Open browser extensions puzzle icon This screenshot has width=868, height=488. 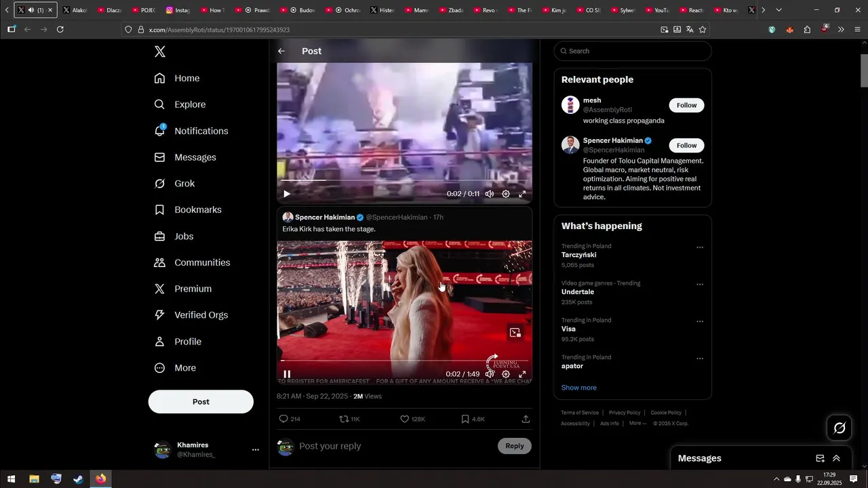pyautogui.click(x=807, y=29)
